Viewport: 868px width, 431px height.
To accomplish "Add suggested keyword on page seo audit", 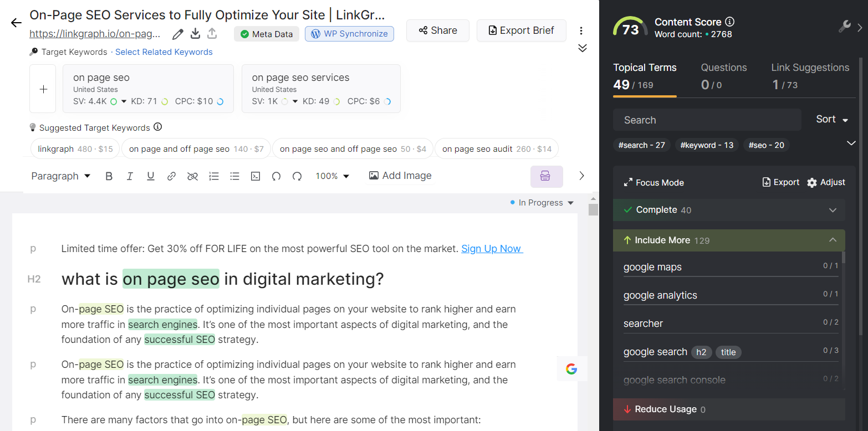I will click(x=497, y=149).
